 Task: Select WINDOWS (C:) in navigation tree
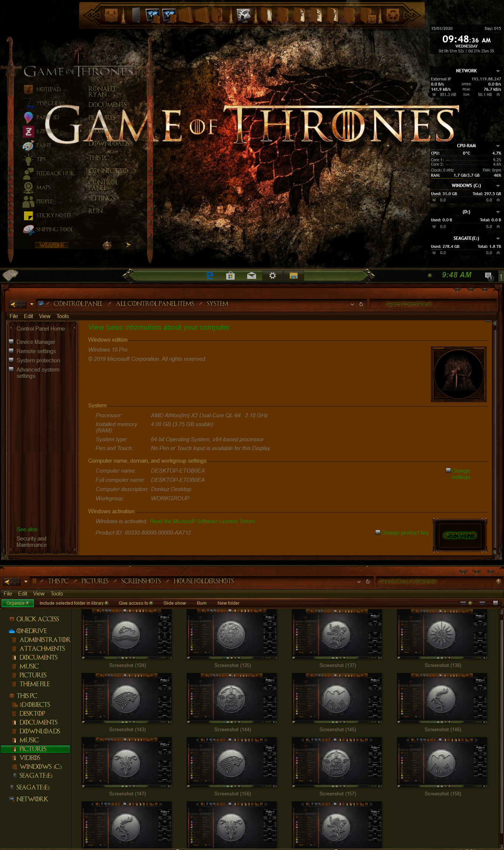coord(40,767)
